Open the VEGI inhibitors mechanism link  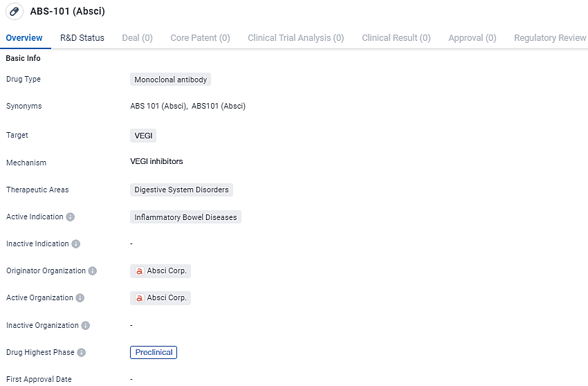point(156,162)
